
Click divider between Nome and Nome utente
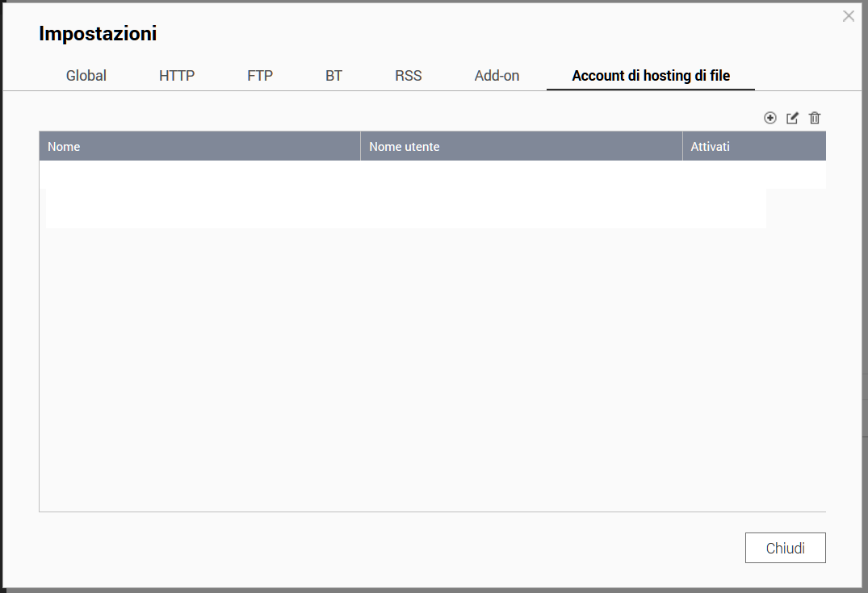pos(360,147)
